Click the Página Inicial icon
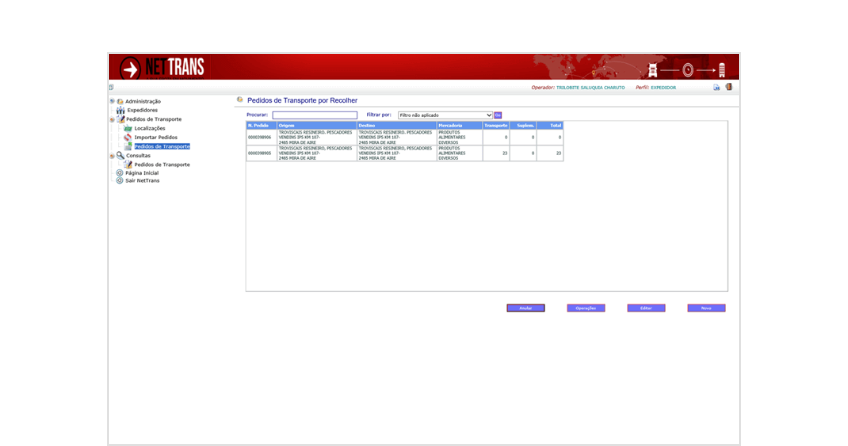The image size is (848, 446). [x=120, y=173]
